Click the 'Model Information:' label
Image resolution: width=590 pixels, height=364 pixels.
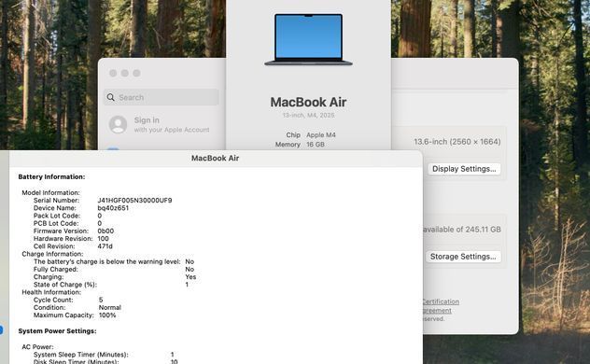click(x=50, y=192)
